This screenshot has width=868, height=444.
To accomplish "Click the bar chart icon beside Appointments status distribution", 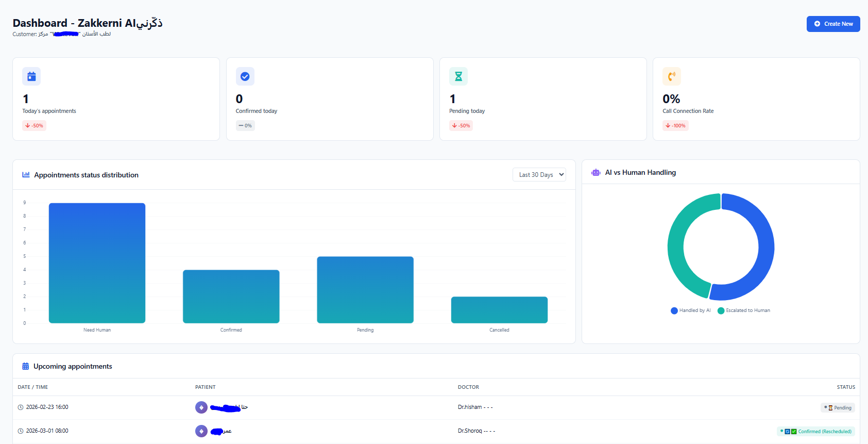I will click(x=26, y=175).
